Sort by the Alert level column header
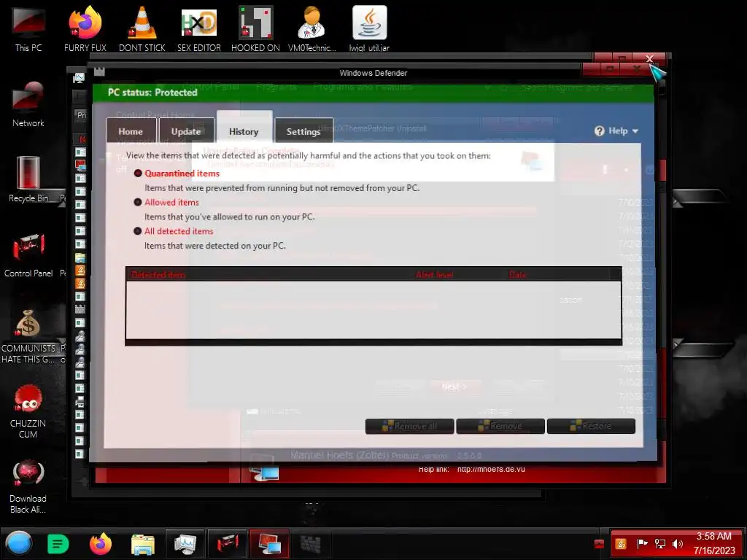This screenshot has height=560, width=747. point(435,275)
